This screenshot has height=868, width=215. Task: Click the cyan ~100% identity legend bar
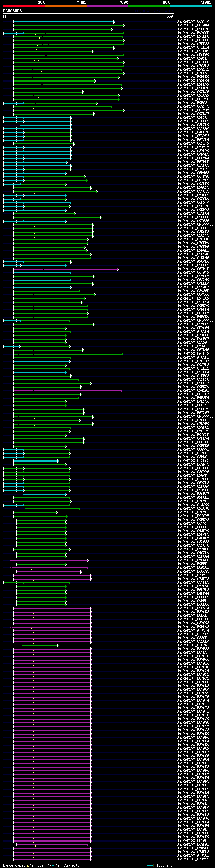coord(191,6)
